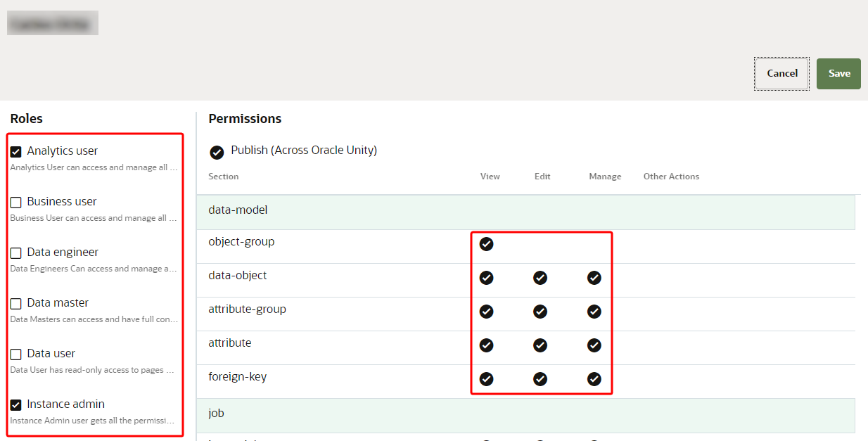Click the data-object row label
The width and height of the screenshot is (868, 441).
(x=238, y=276)
